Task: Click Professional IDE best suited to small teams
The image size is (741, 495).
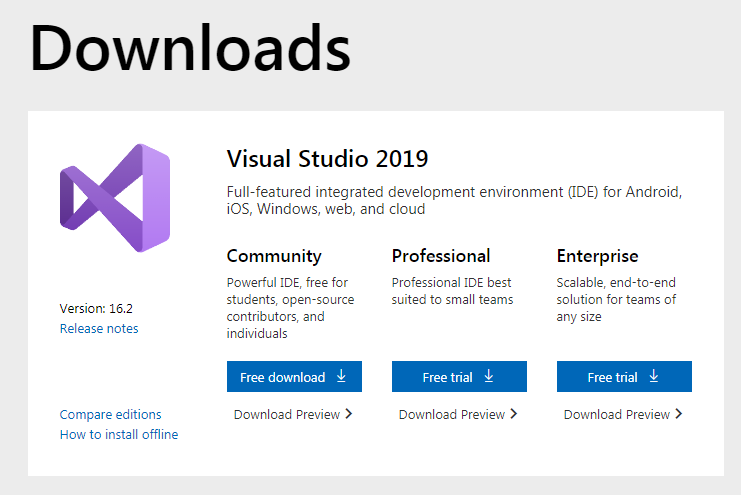Action: point(452,291)
